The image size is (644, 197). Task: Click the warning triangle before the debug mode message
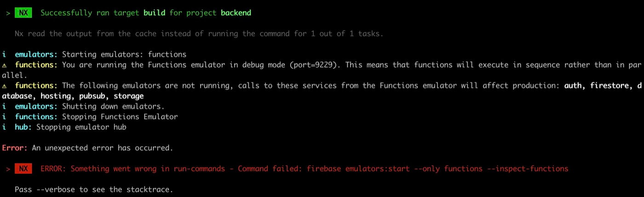4,65
